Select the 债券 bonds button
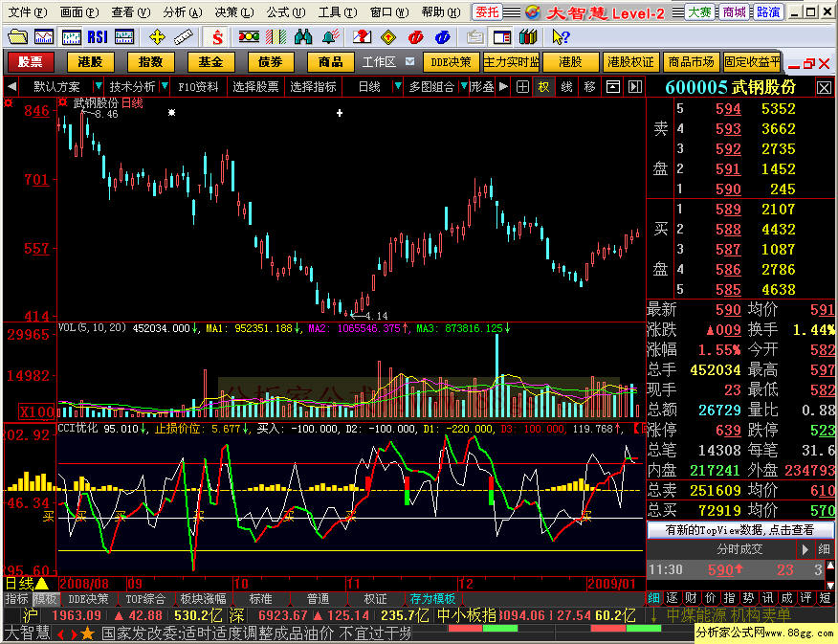Screen dimensions: 838x644 coord(271,62)
